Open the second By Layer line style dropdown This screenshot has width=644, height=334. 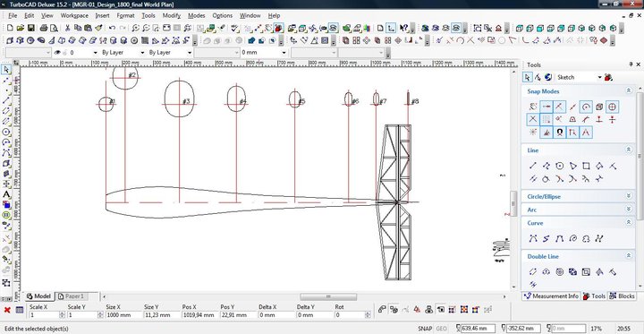pyautogui.click(x=190, y=53)
